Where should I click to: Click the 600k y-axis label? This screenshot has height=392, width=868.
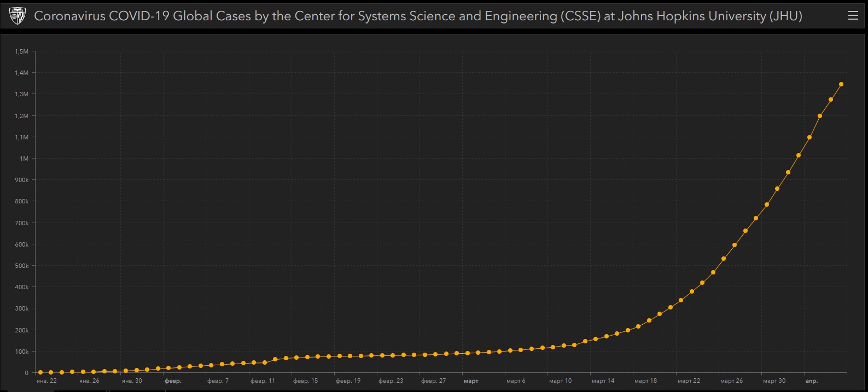22,244
